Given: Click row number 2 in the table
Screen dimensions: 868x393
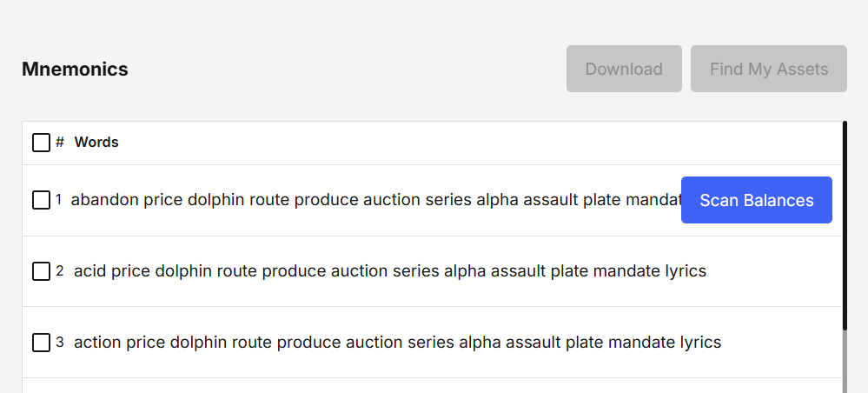Looking at the screenshot, I should point(60,271).
